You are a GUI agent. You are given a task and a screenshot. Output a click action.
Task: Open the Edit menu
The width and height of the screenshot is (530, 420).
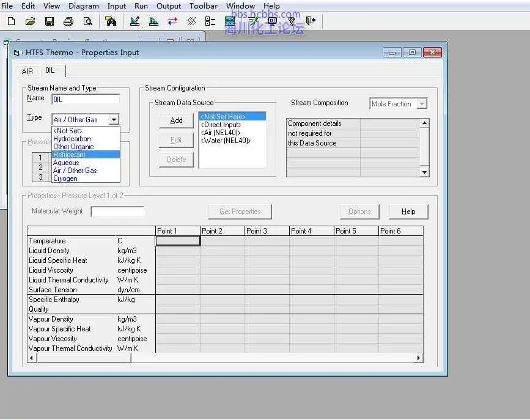[x=28, y=6]
